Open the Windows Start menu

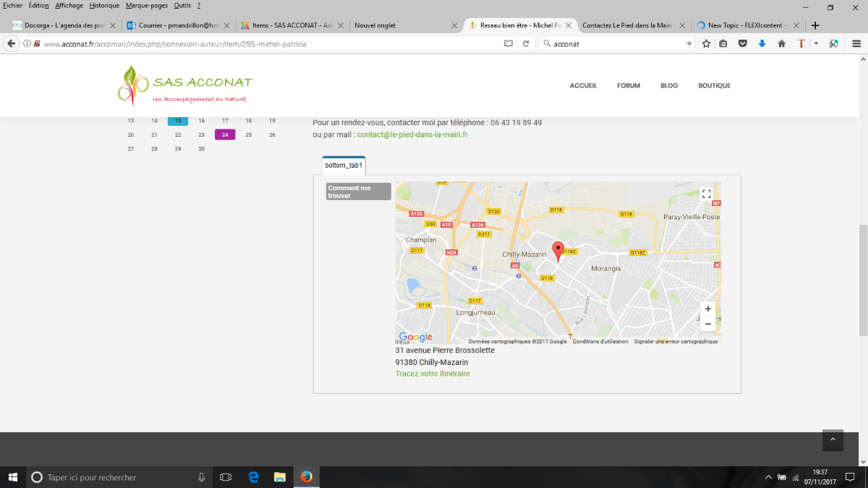click(12, 477)
